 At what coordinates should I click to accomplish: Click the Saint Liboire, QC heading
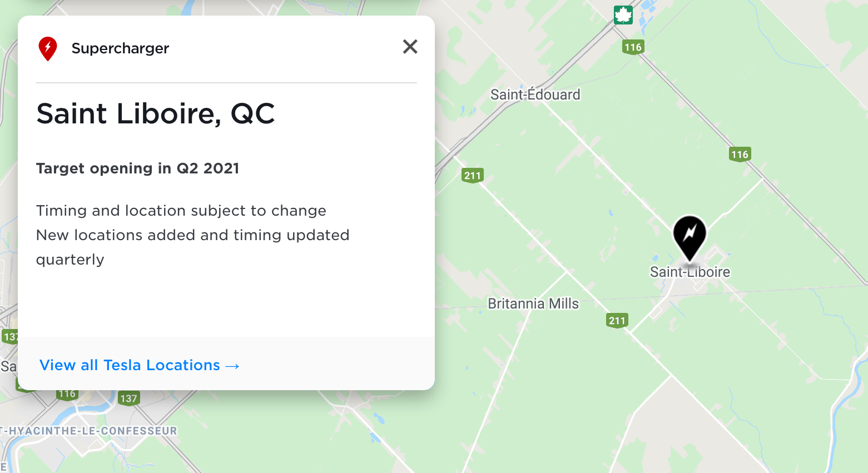click(156, 114)
